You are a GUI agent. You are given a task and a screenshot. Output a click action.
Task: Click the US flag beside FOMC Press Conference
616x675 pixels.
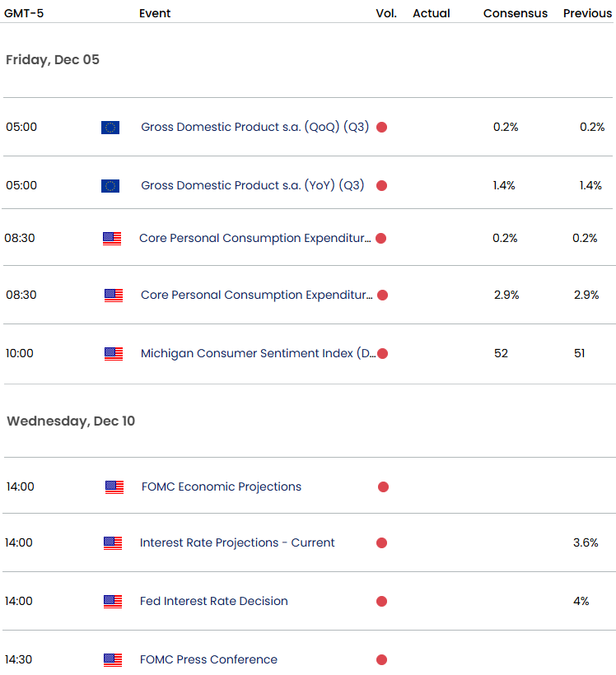click(113, 660)
